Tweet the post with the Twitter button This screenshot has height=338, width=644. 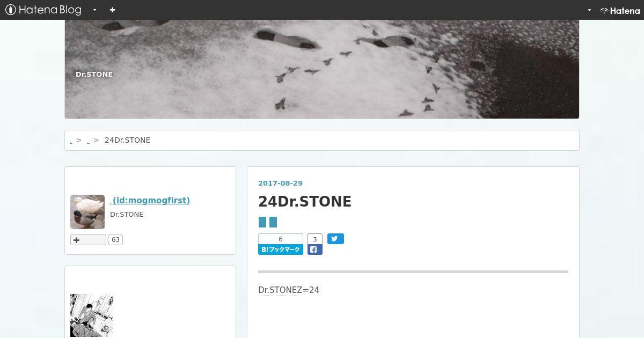335,239
